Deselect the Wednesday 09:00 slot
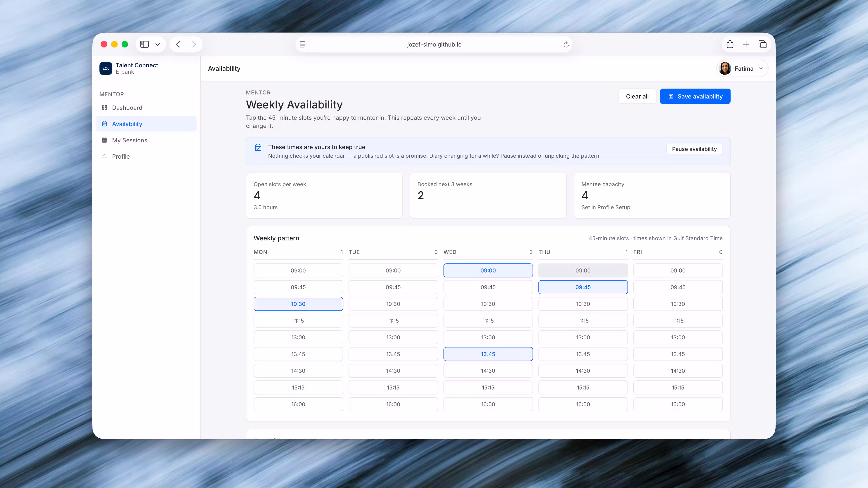 [488, 270]
